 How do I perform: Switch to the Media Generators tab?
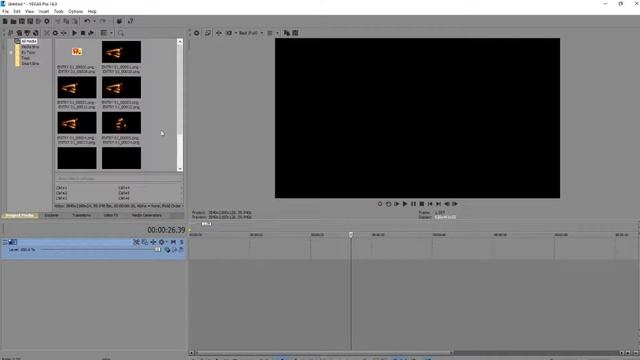(x=147, y=216)
